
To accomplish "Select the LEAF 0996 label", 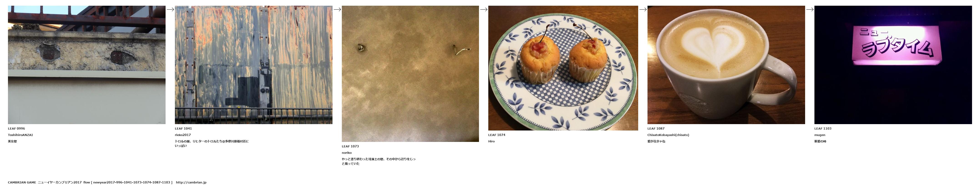I will [16, 128].
